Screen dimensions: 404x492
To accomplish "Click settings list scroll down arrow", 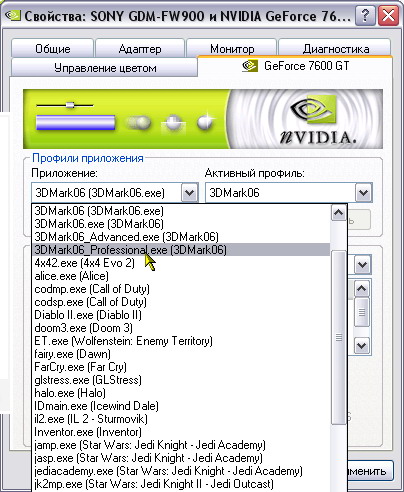I will pos(362,345).
